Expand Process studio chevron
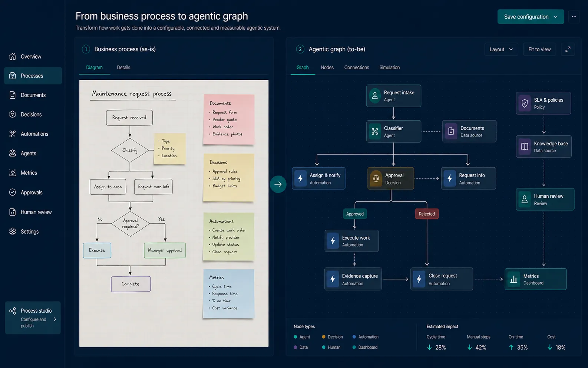588x368 pixels. pos(55,319)
